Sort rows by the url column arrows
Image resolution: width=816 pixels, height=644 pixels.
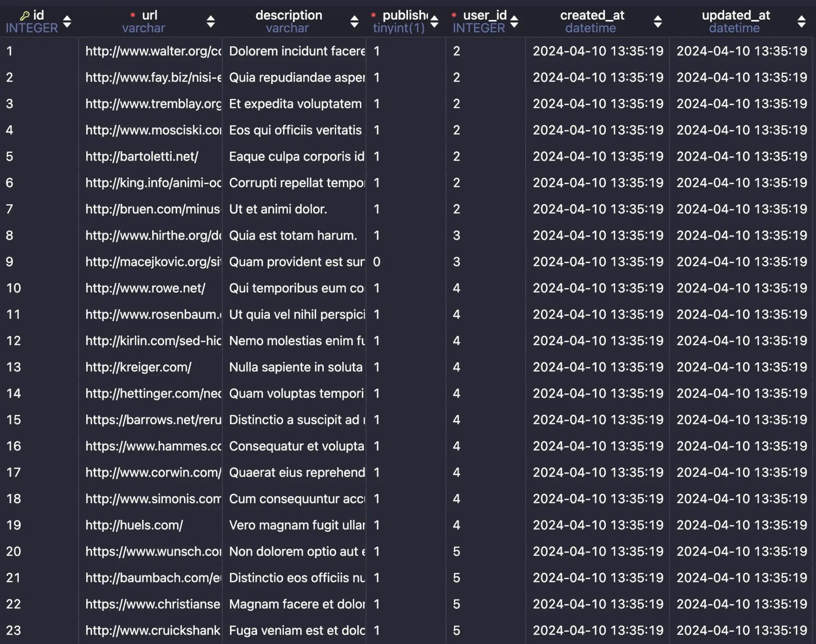point(210,21)
